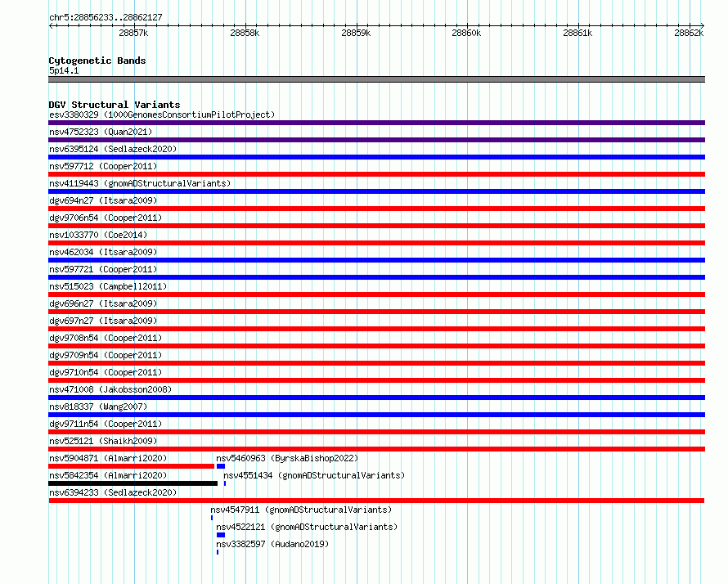Click the 5p14.1 band label
The image size is (728, 584).
tap(64, 71)
